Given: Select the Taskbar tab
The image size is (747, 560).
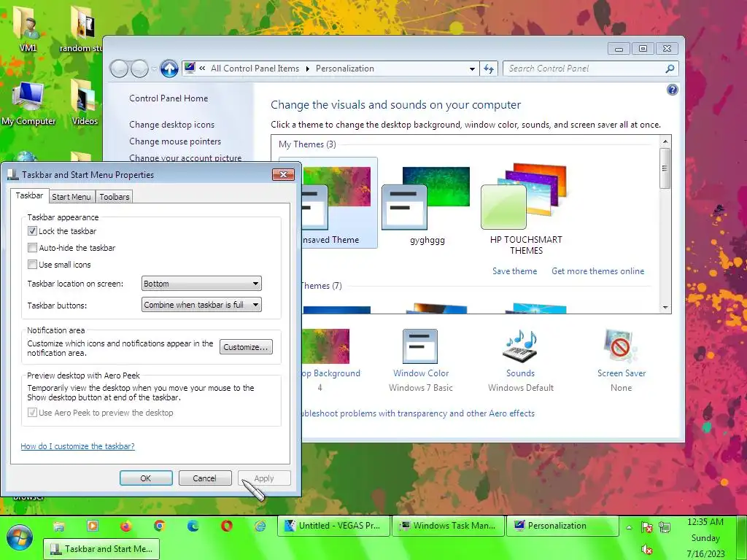Looking at the screenshot, I should [x=29, y=195].
